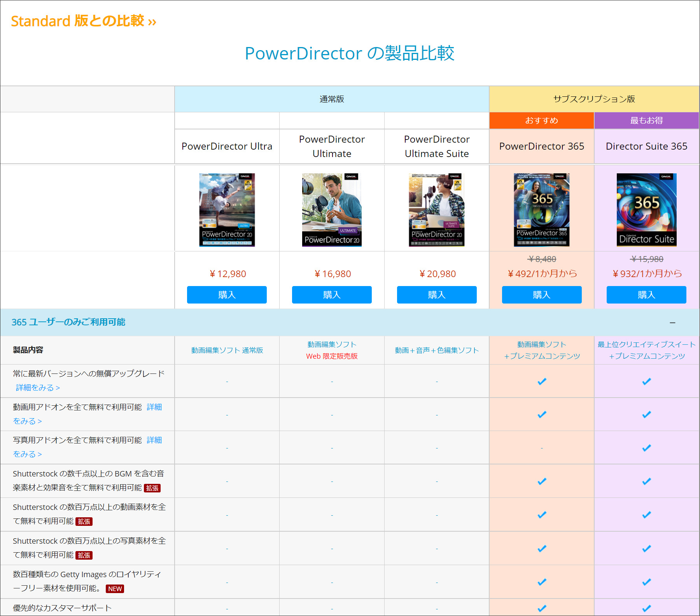Click the PowerDirector Ultra box image

pos(227,210)
